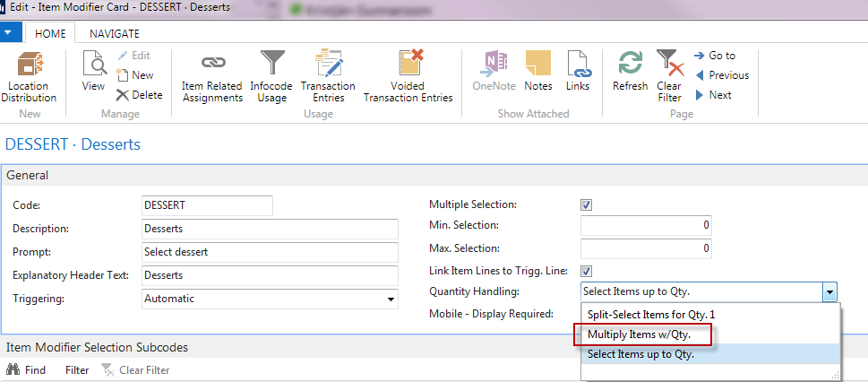Click the Links icon
Viewport: 868px width, 382px height.
tap(578, 71)
